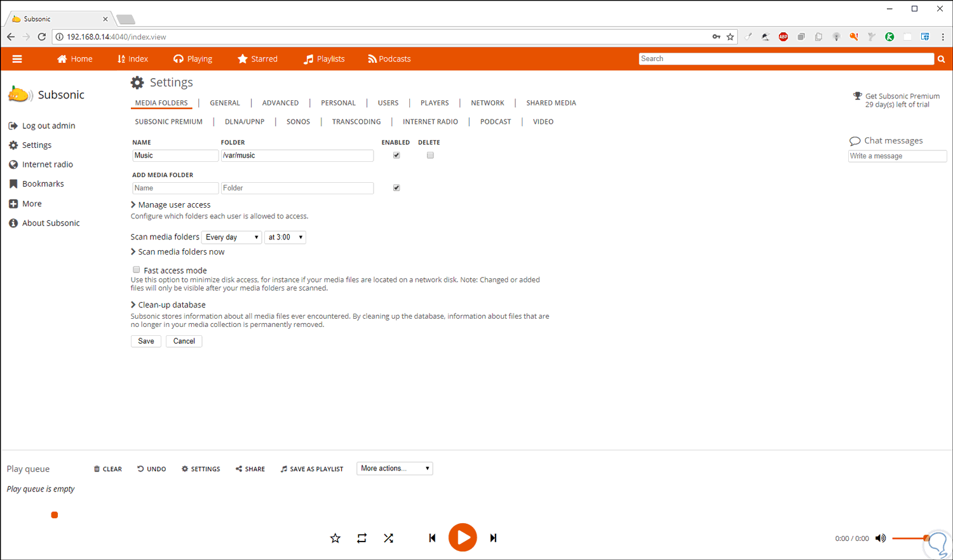Open Bookmarks from the sidebar
Viewport: 953px width, 560px height.
(x=36, y=184)
